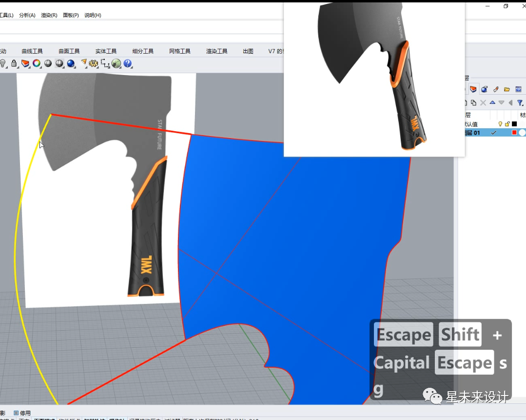Viewport: 526px width, 420px height.
Task: Select the 图层 01 layer row
Action: (495, 133)
